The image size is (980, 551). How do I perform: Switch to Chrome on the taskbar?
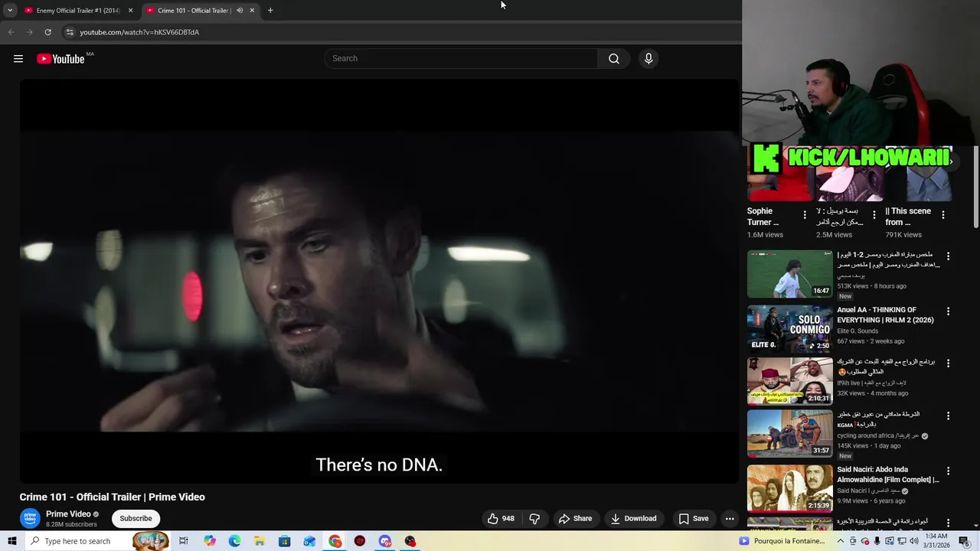point(335,541)
